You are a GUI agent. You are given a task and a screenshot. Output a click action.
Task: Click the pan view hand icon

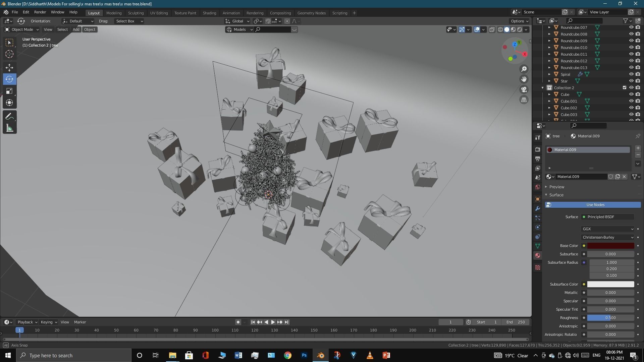tap(524, 79)
